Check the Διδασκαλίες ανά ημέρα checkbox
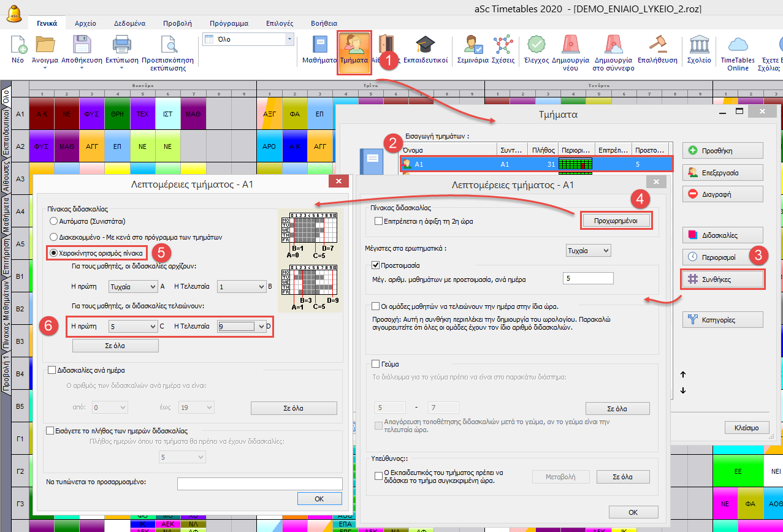Viewport: 783px width, 532px height. pyautogui.click(x=52, y=370)
